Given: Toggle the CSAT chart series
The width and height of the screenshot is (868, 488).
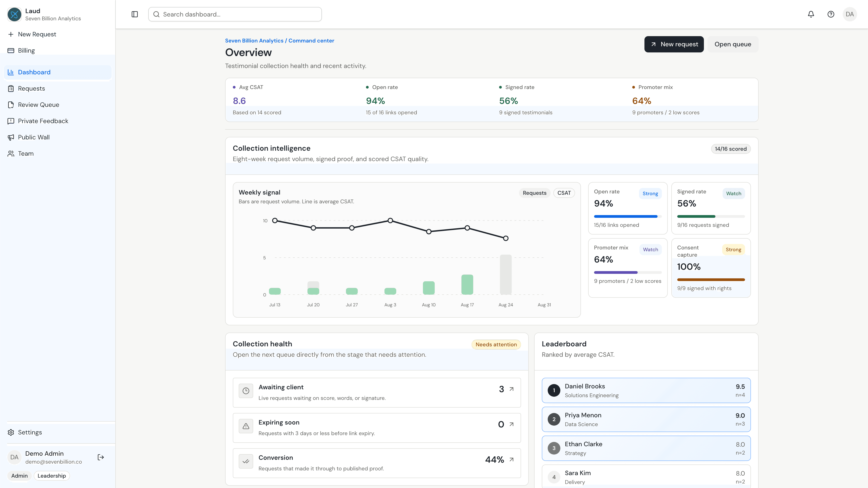Looking at the screenshot, I should pyautogui.click(x=564, y=193).
